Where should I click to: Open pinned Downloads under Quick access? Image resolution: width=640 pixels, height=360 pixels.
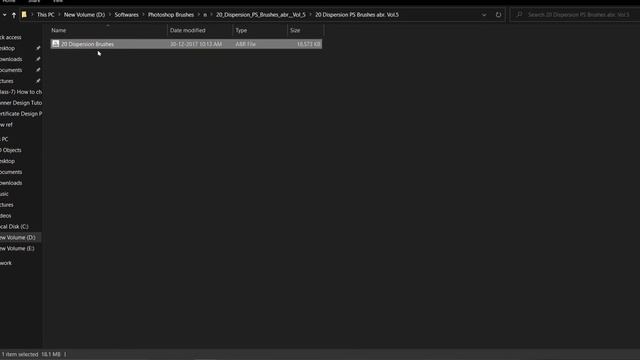tap(11, 59)
